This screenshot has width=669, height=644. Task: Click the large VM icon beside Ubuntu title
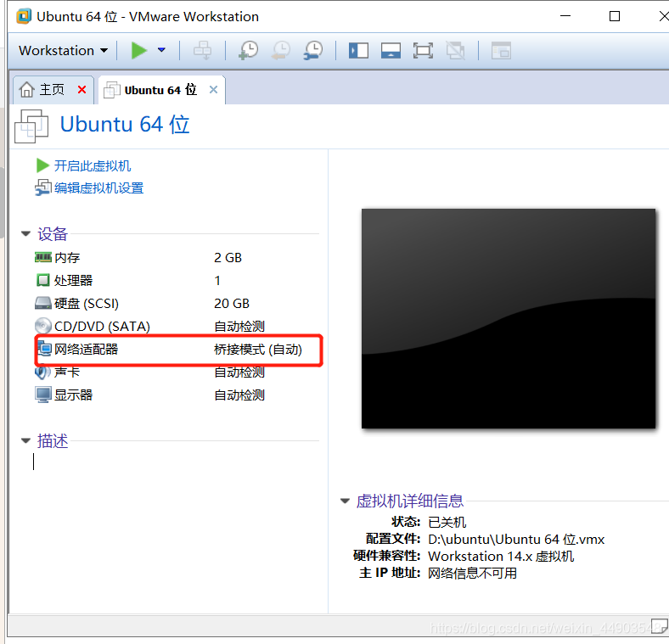(31, 126)
